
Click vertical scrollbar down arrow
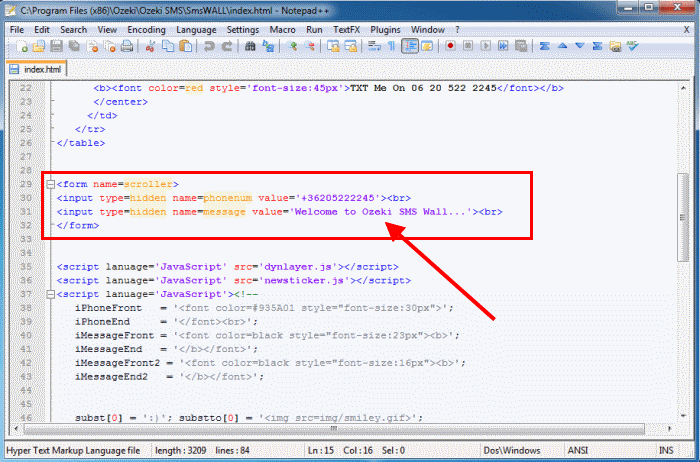point(683,416)
